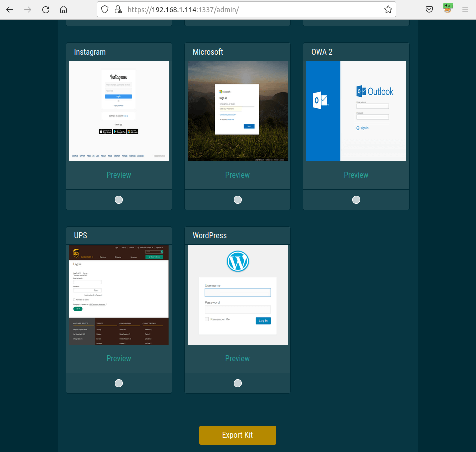Select the Instagram template radio button

(x=119, y=200)
